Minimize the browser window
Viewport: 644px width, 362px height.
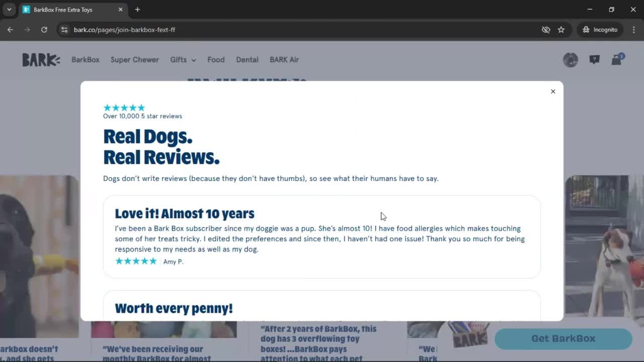click(590, 10)
